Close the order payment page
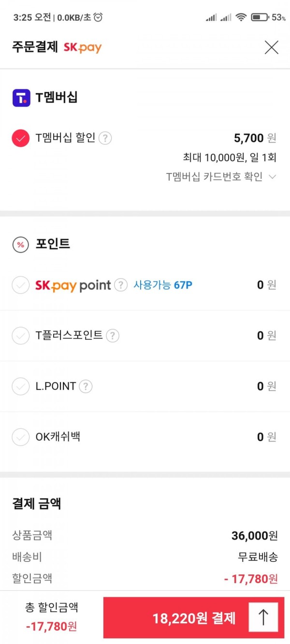Image resolution: width=290 pixels, height=644 pixels. [x=272, y=47]
